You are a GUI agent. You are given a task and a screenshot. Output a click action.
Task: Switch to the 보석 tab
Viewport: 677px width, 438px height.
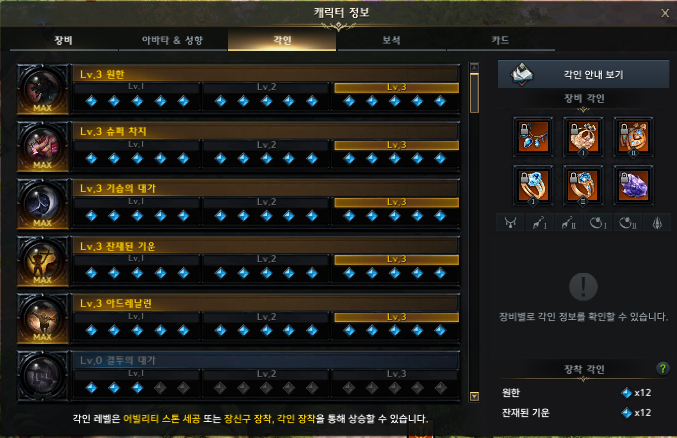(x=391, y=40)
